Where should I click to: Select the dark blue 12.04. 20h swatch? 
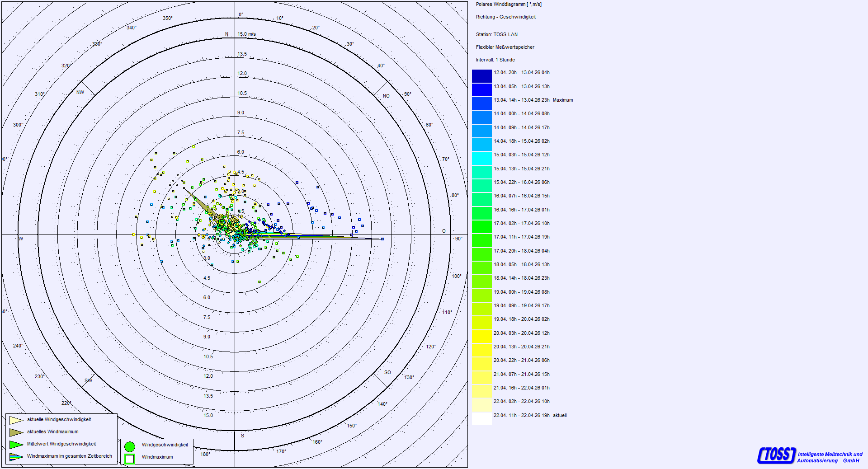[x=481, y=76]
